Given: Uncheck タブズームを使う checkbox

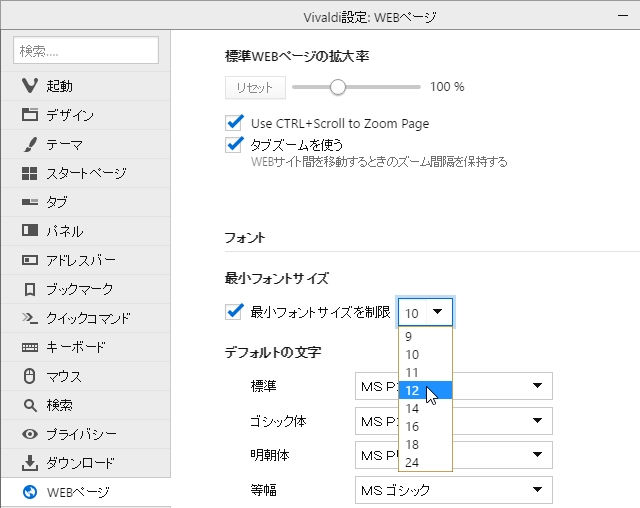Looking at the screenshot, I should click(234, 144).
